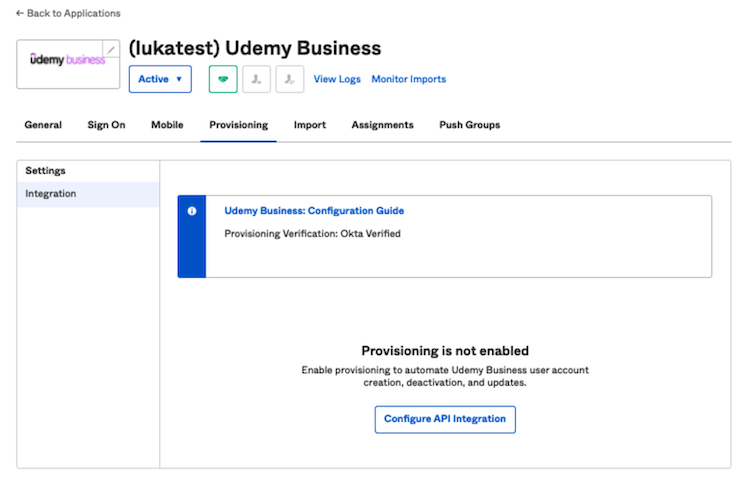
Task: Go back to Applications
Action: [68, 13]
